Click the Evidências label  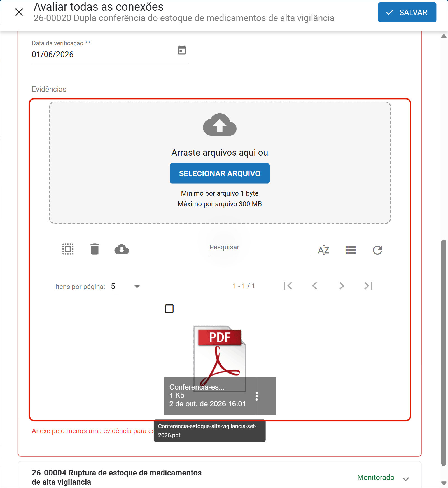pyautogui.click(x=49, y=89)
